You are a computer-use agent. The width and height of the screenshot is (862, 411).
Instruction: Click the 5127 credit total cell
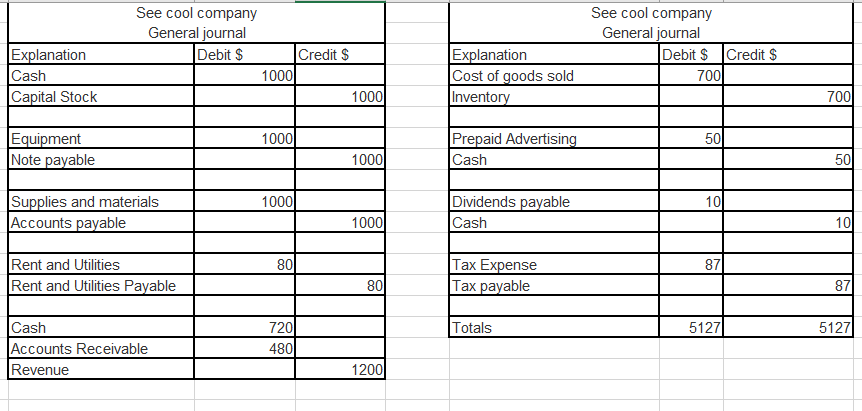click(788, 328)
